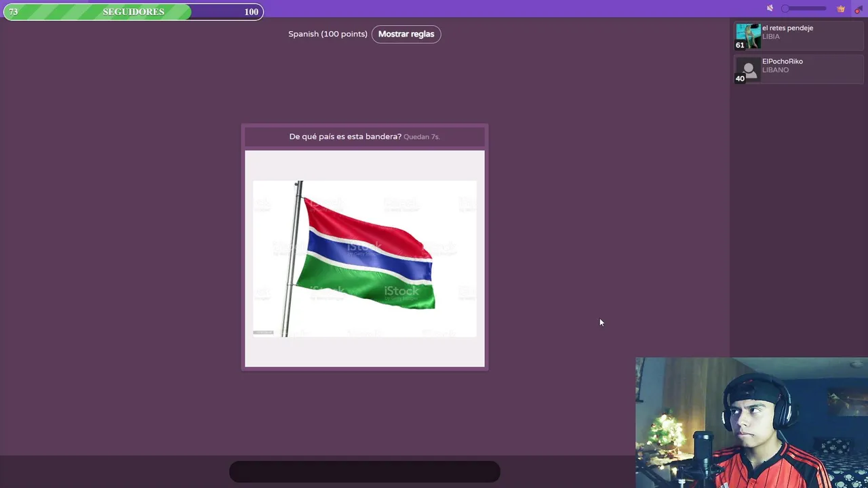Click the LIBANO answer under ElPochoRiko

click(x=775, y=70)
